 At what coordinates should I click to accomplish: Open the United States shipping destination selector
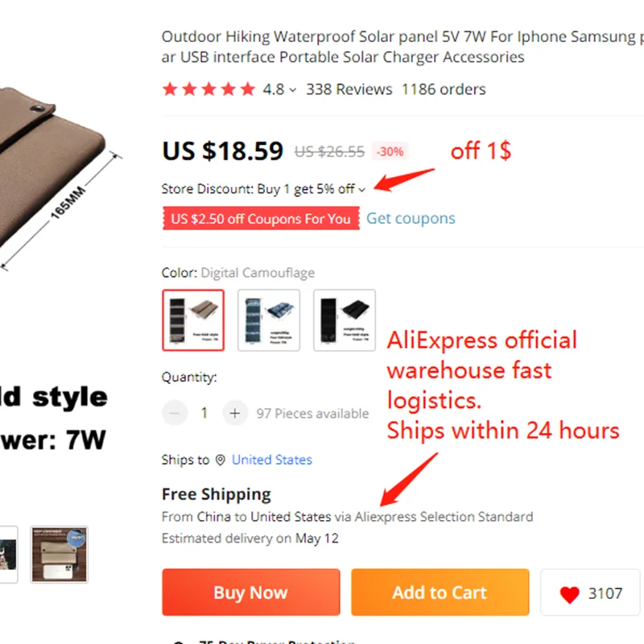click(271, 460)
